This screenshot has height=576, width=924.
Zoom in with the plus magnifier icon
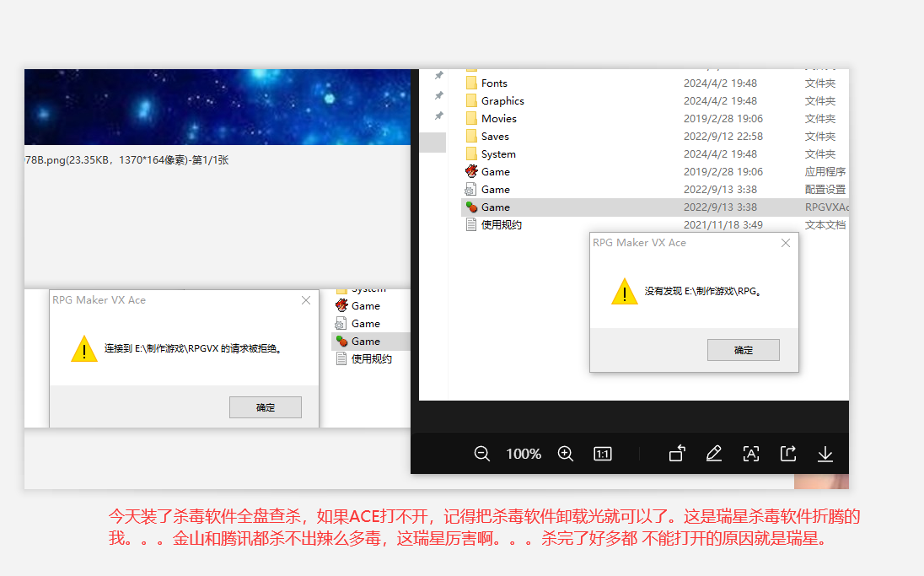(565, 454)
